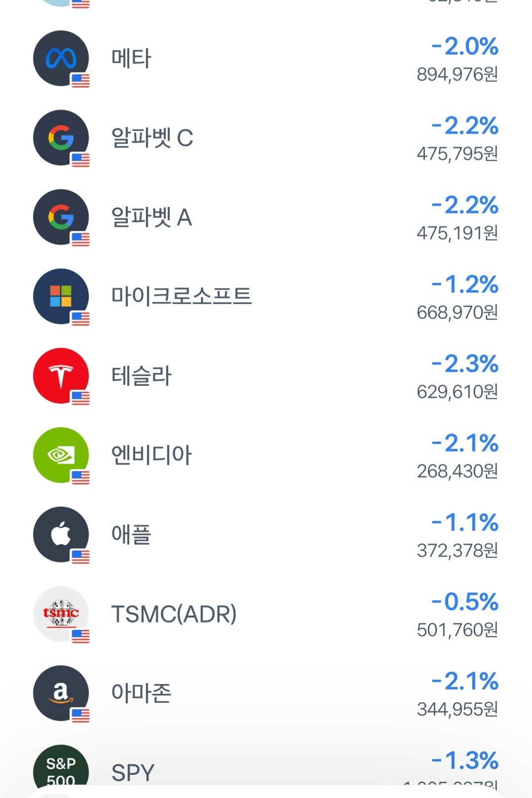This screenshot has width=532, height=798.
Task: Tap the green Nvidia logo icon
Action: (x=61, y=455)
